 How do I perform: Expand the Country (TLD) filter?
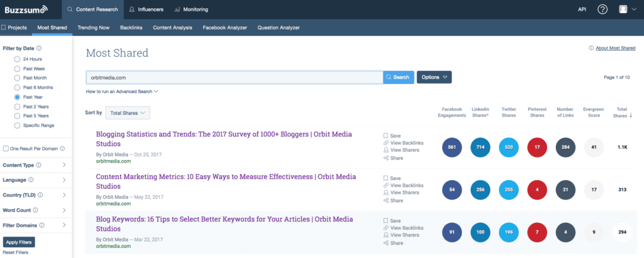(x=64, y=195)
